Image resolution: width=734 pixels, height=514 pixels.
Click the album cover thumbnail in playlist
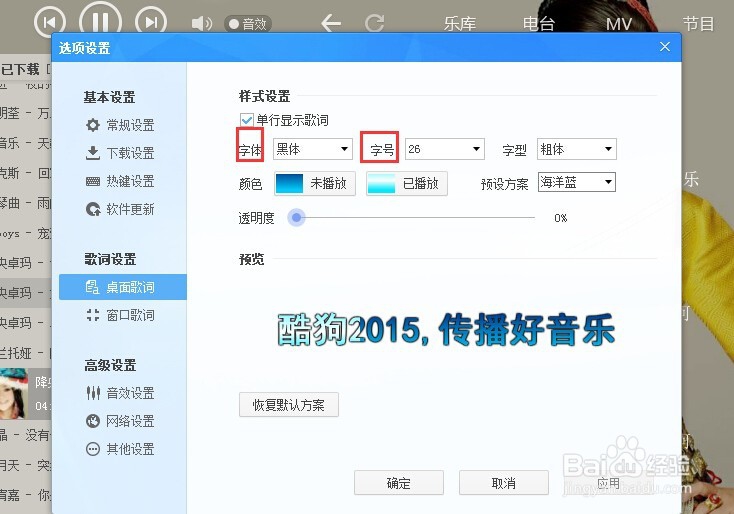click(14, 393)
